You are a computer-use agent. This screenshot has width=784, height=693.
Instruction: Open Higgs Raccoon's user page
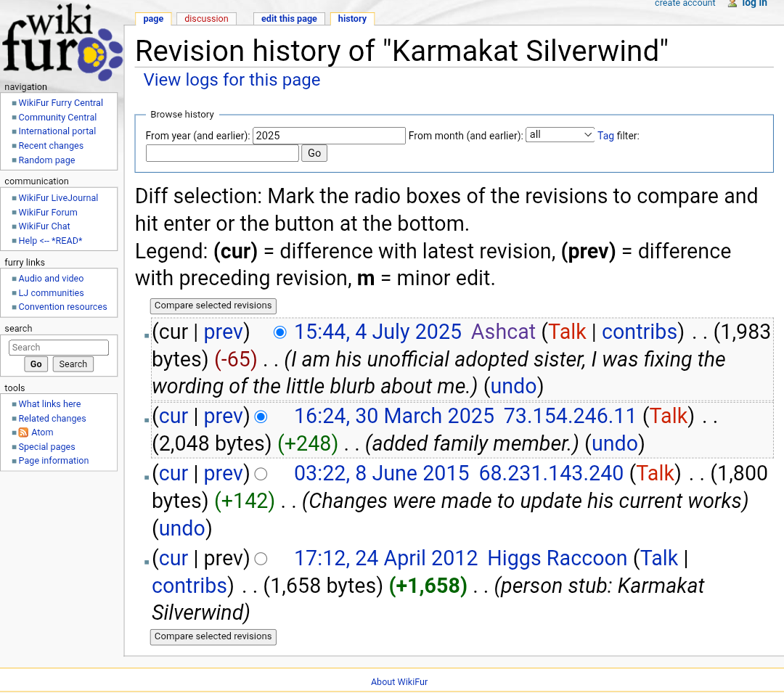tap(557, 559)
